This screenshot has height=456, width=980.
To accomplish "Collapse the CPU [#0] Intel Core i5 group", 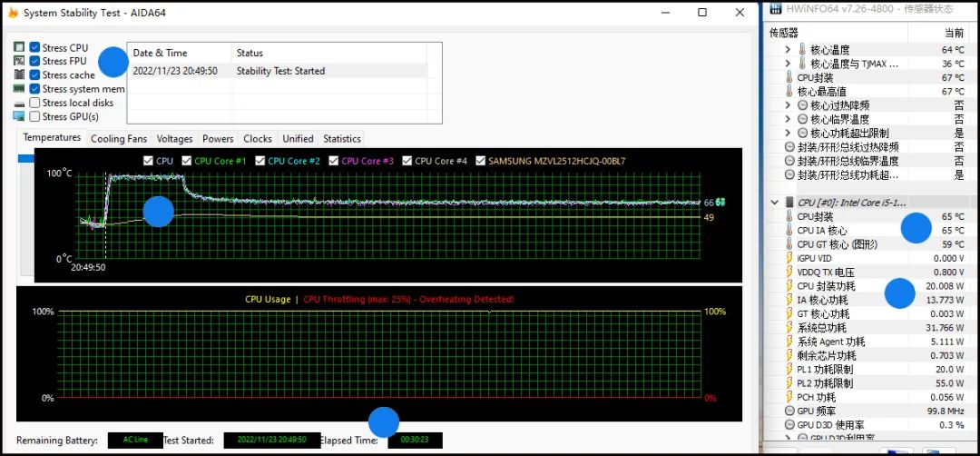I will pyautogui.click(x=774, y=203).
